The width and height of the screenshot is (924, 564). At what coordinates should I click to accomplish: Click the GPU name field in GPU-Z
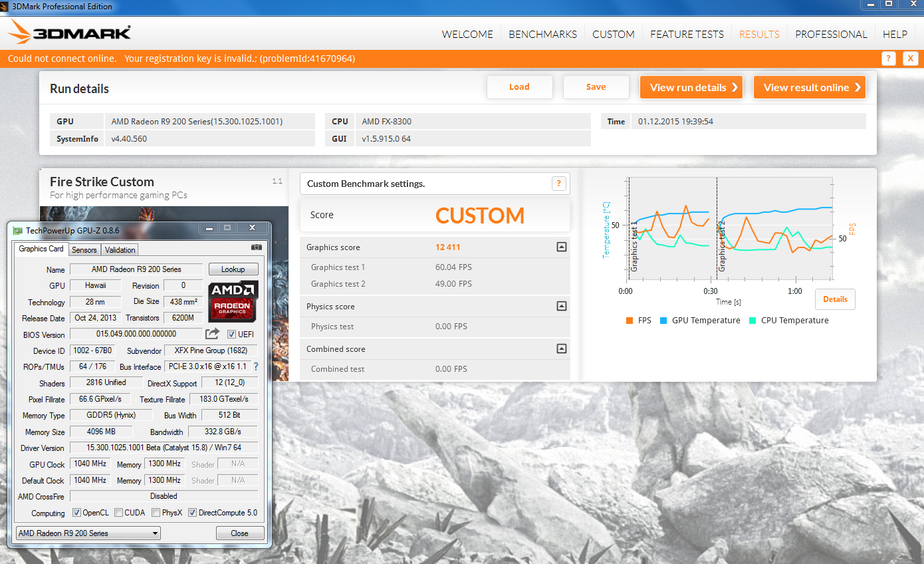[136, 269]
